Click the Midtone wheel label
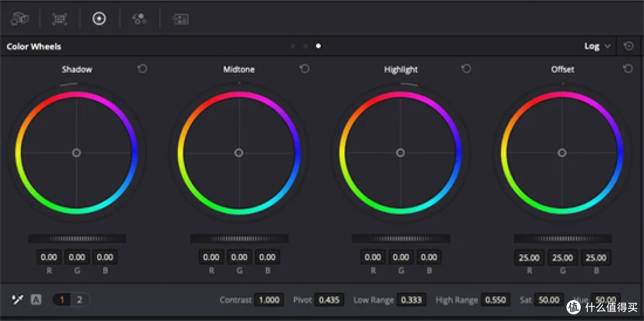The height and width of the screenshot is (321, 644). click(x=239, y=69)
